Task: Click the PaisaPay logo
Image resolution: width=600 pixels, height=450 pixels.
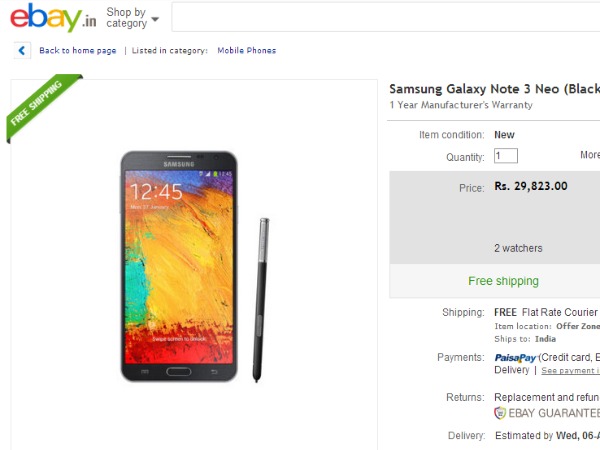Action: point(516,357)
